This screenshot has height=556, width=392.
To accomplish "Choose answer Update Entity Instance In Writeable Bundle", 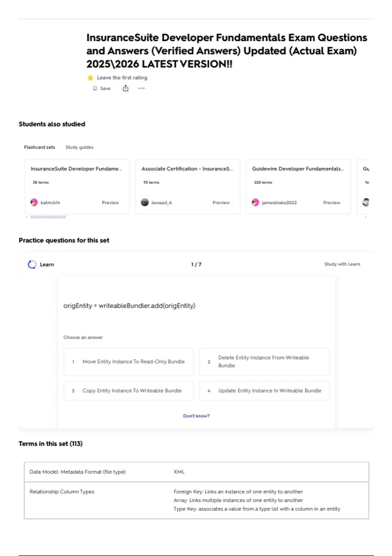I will tap(264, 391).
